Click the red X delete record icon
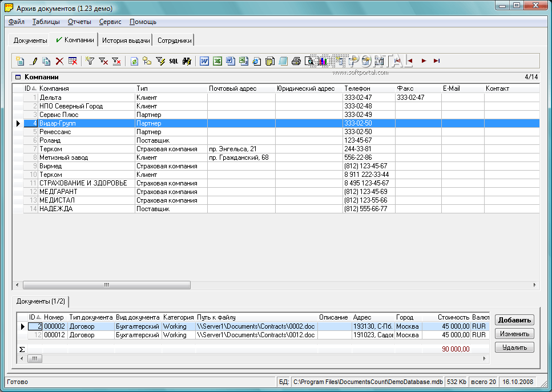552x392 pixels. point(59,61)
